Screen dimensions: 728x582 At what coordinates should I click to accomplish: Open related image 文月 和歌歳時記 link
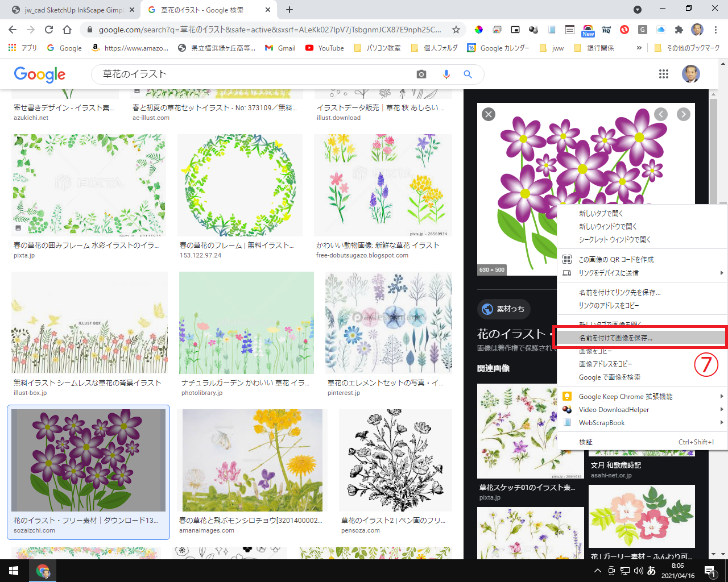point(616,465)
